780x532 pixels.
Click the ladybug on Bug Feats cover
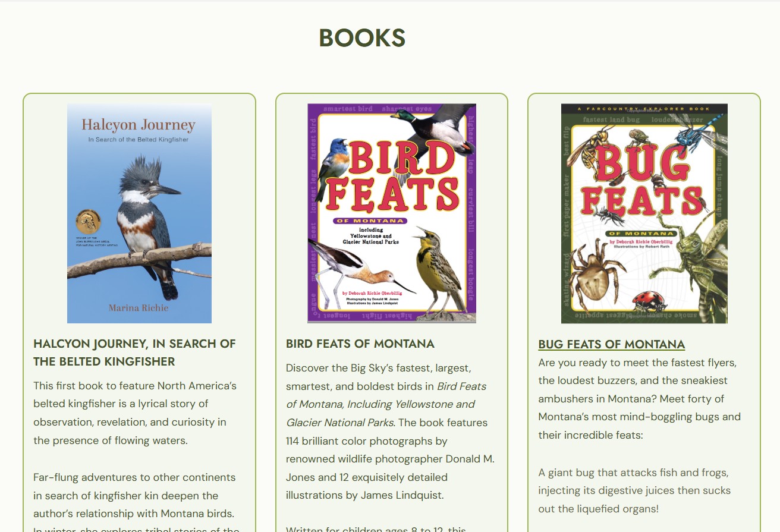pos(649,301)
